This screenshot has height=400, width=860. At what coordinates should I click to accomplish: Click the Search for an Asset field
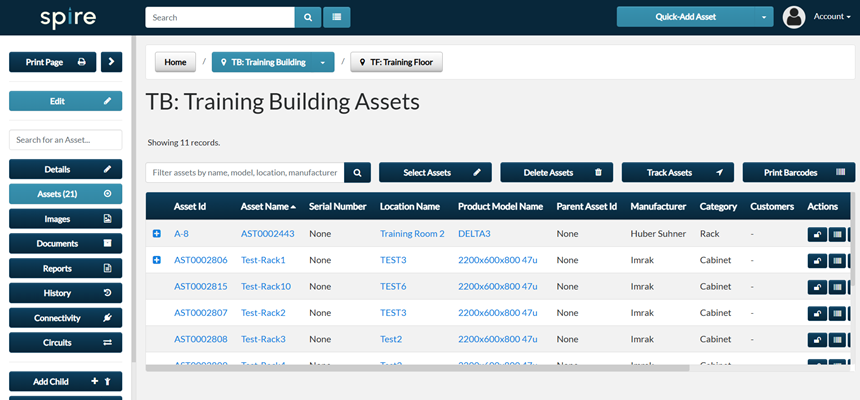click(x=65, y=140)
